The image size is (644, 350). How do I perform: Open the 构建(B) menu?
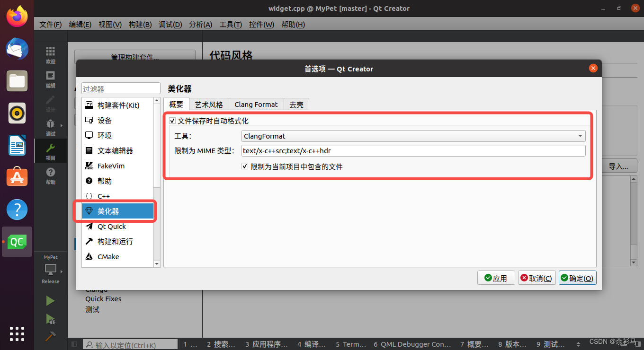click(x=140, y=25)
